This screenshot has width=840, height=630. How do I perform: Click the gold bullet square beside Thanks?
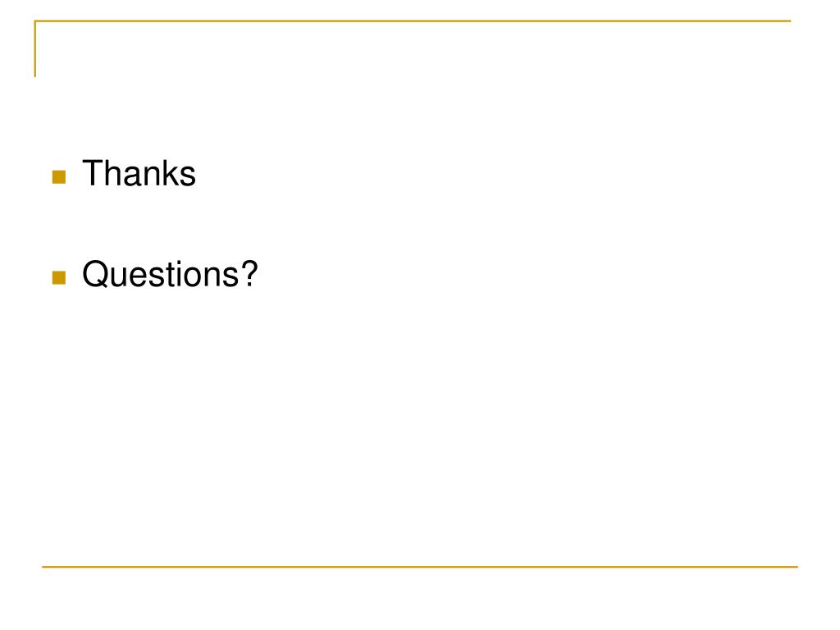(59, 177)
